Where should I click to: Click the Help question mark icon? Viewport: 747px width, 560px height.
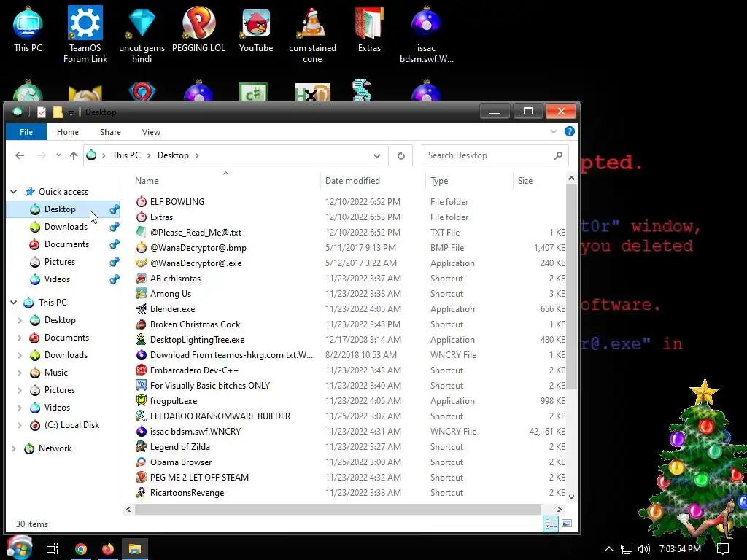(569, 131)
